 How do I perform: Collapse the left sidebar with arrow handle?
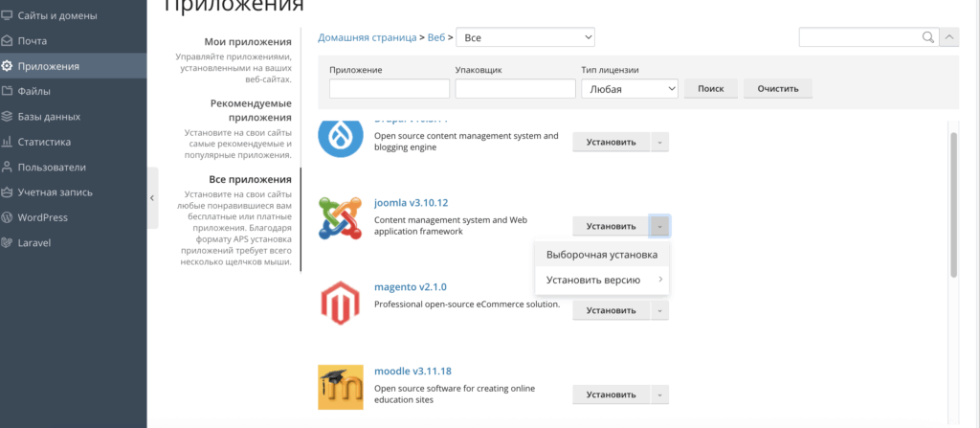click(152, 197)
